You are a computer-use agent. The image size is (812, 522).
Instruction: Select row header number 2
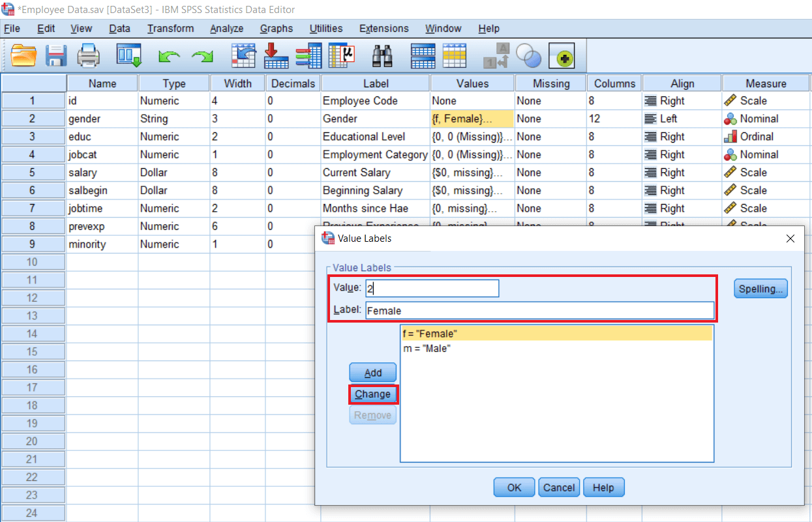33,119
